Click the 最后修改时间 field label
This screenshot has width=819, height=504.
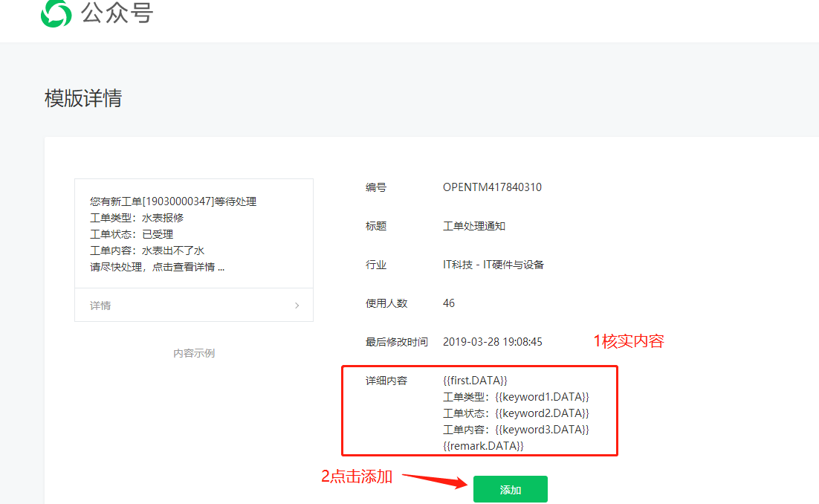coord(396,342)
